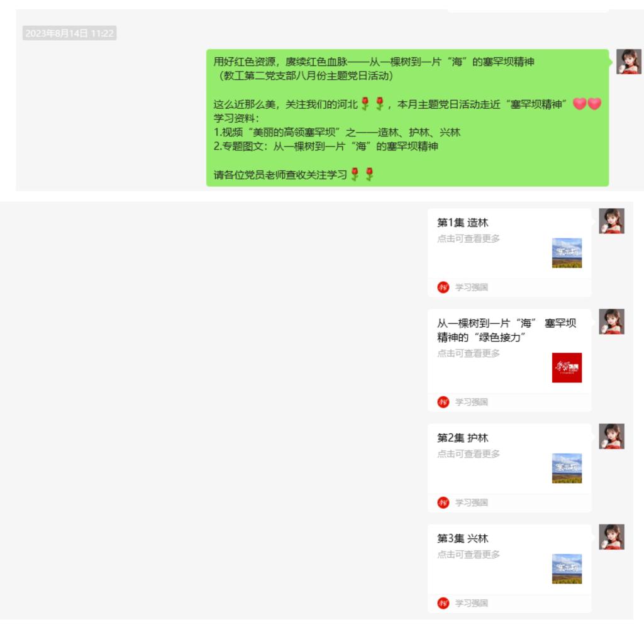Click the sender avatar beside the green message
Viewport: 644px width, 644px height.
point(628,62)
